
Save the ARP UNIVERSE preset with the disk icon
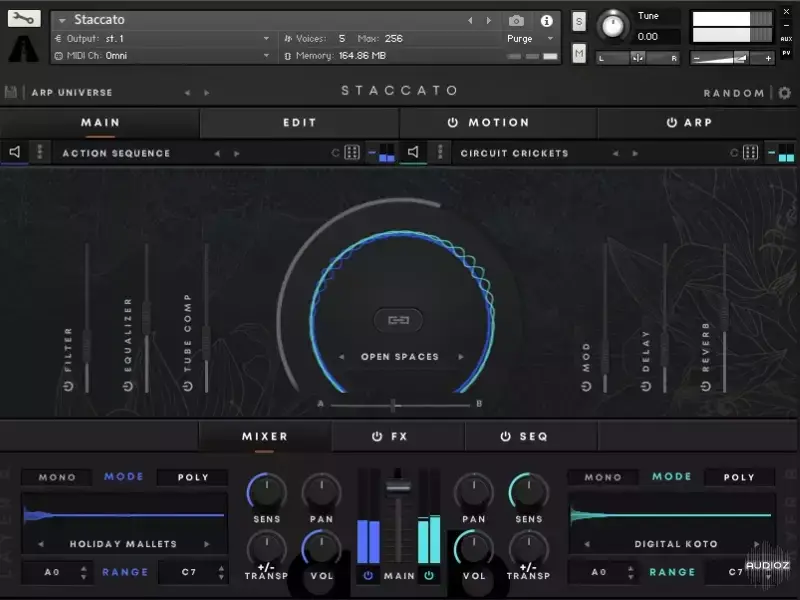click(x=11, y=92)
